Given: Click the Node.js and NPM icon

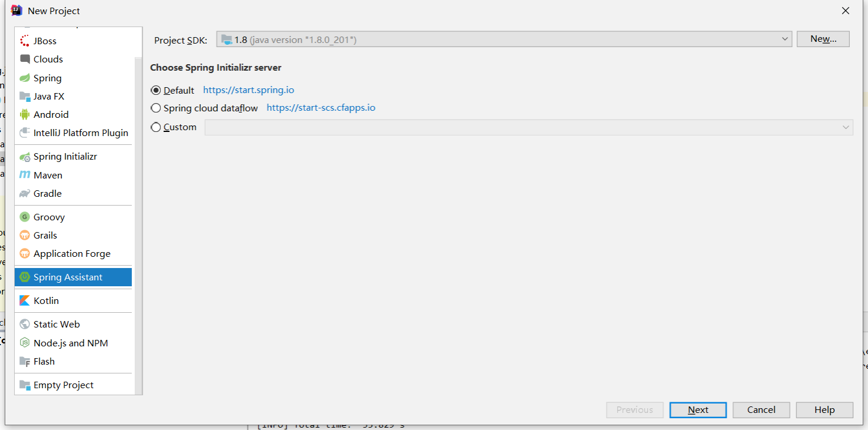Looking at the screenshot, I should coord(25,343).
